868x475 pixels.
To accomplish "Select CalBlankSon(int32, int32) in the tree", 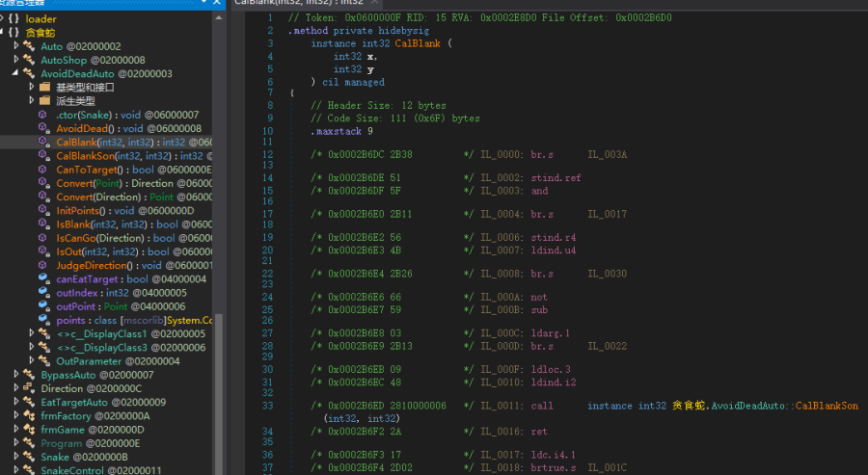I will coord(134,156).
